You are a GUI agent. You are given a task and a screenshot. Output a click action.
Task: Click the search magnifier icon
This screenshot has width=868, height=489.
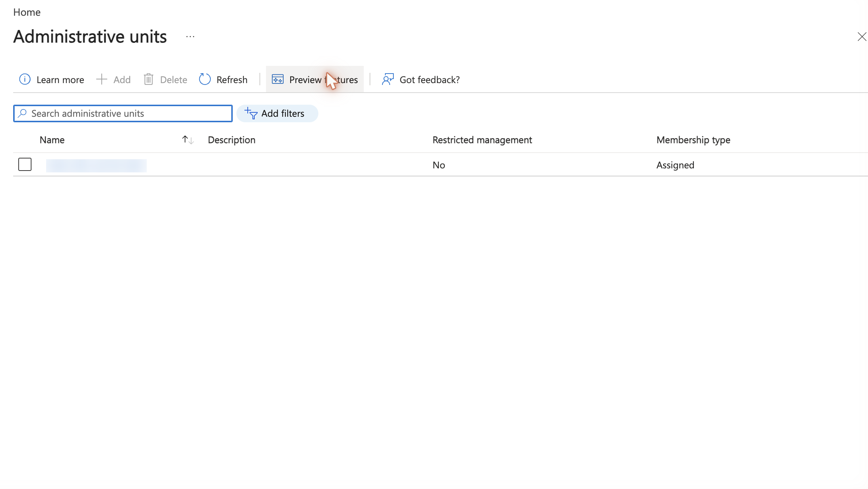[22, 113]
